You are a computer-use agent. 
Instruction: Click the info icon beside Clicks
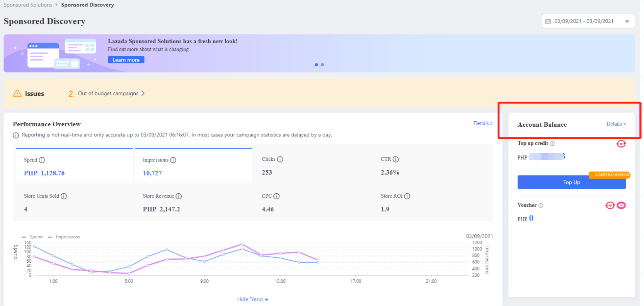click(280, 159)
